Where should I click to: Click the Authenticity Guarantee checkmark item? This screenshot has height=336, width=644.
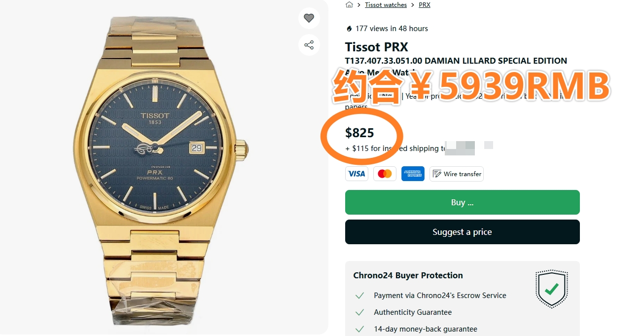[403, 312]
